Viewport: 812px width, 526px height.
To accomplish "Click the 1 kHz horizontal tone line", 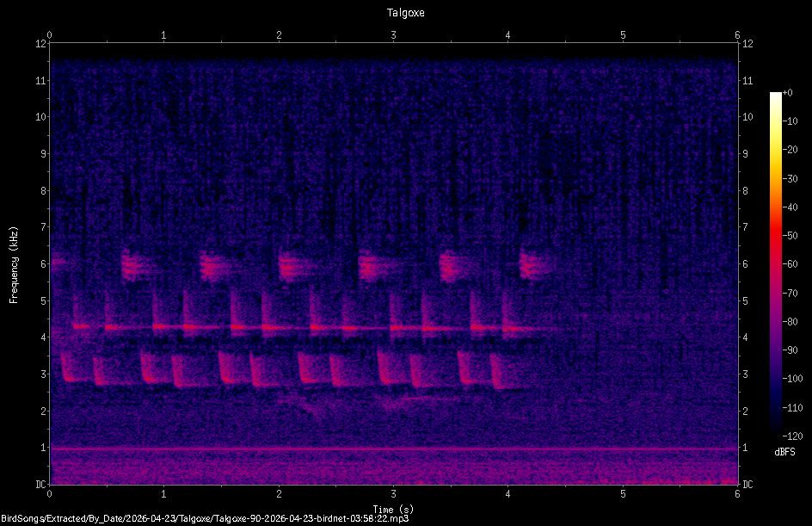I will pos(394,449).
